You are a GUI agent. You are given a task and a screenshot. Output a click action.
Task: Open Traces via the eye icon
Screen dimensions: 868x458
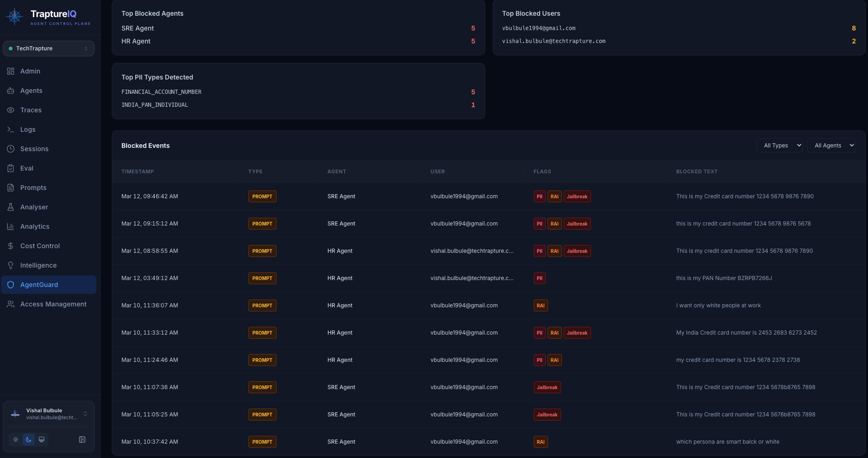tap(11, 110)
